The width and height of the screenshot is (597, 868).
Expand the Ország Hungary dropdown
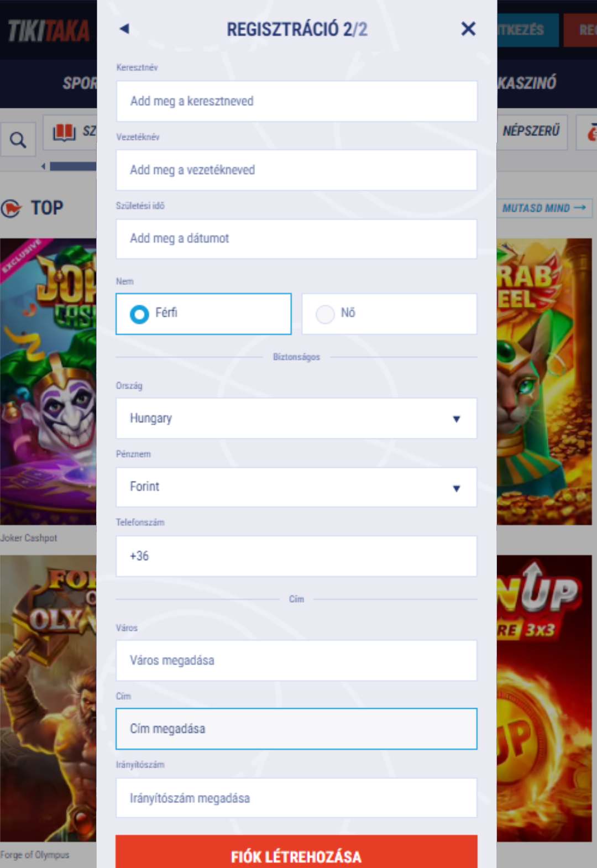[x=296, y=419]
